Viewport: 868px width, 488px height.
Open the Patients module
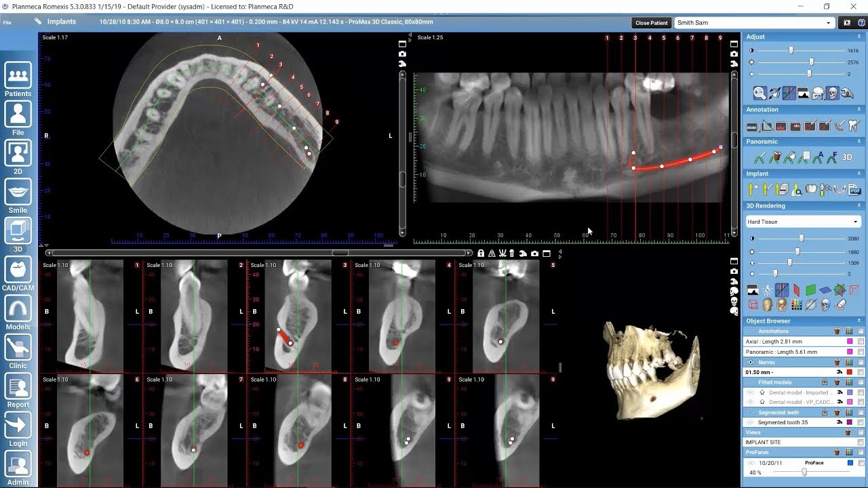pyautogui.click(x=18, y=79)
